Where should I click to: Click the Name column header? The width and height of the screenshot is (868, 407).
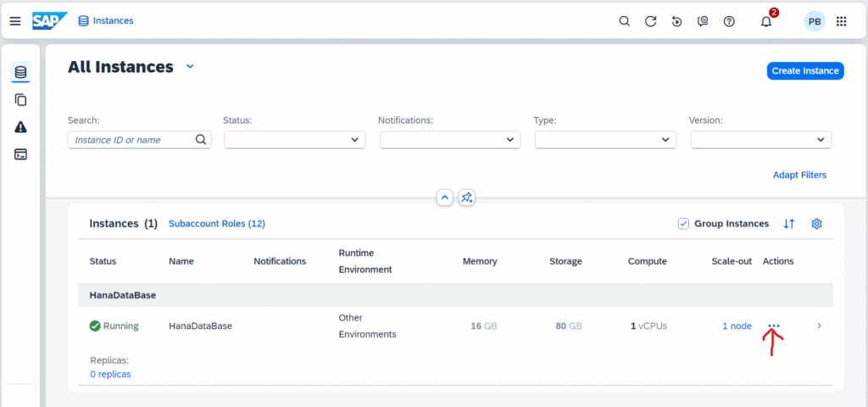coord(181,261)
